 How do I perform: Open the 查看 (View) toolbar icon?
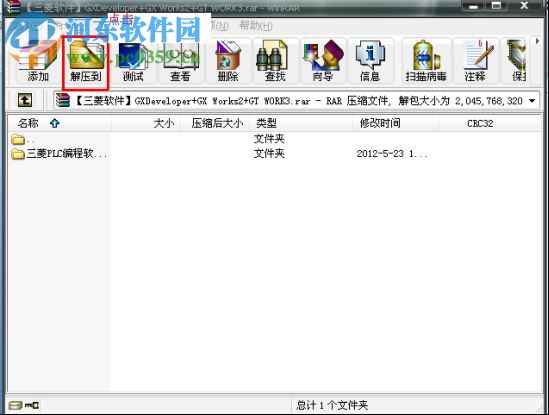pos(180,60)
